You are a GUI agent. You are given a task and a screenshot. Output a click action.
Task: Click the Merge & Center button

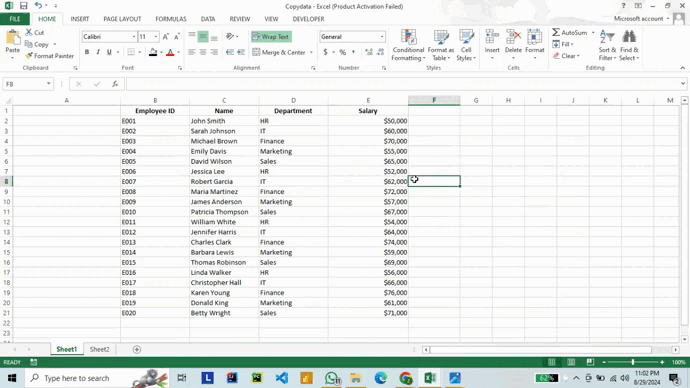pos(279,52)
